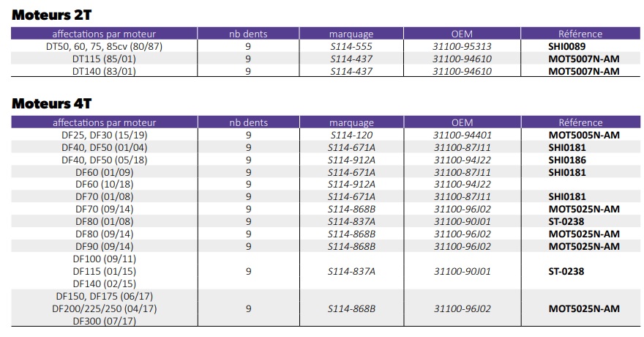Select the SHI0186 reference

pyautogui.click(x=567, y=160)
